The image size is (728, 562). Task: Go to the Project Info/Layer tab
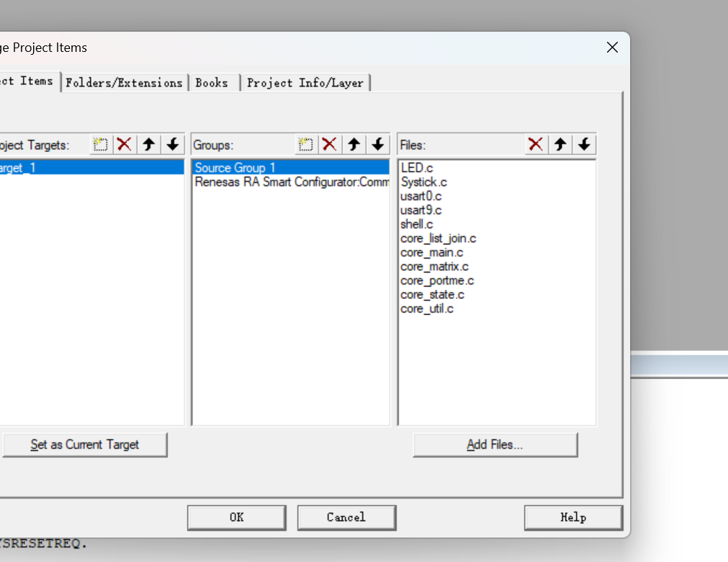(305, 83)
